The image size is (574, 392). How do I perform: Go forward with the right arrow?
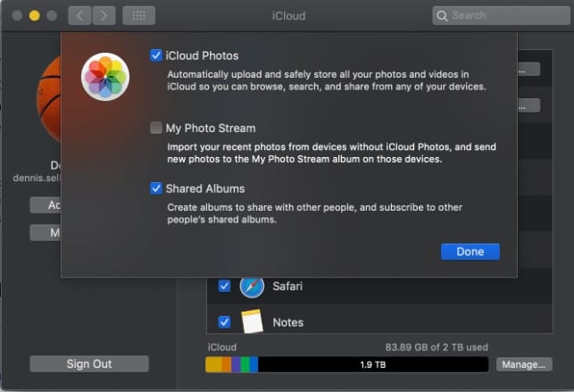pyautogui.click(x=104, y=15)
